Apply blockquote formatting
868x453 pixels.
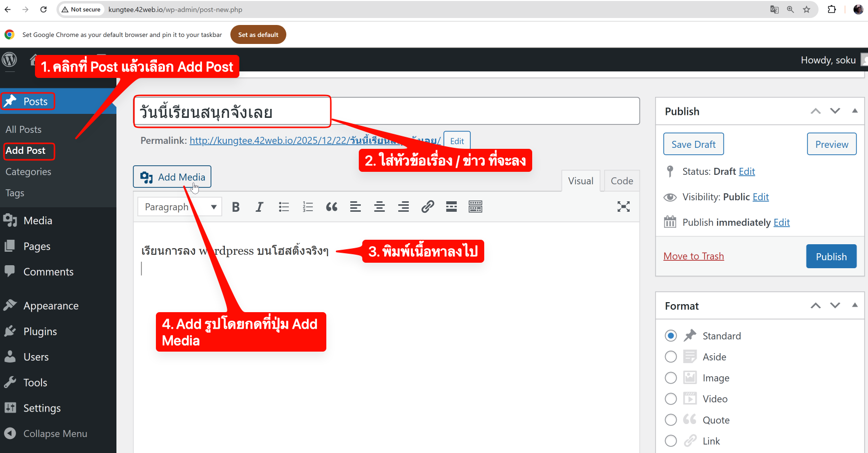pos(331,207)
